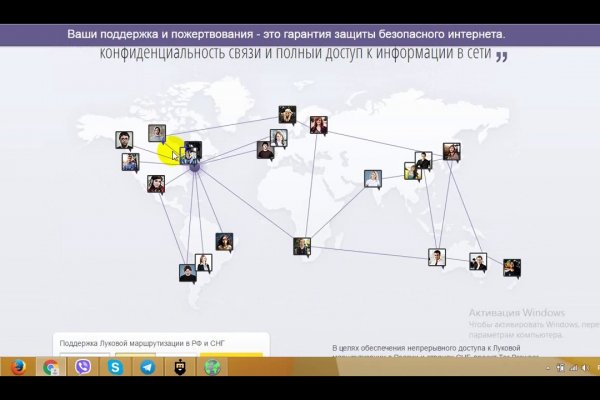
Task: Select the leftmost avatar on the map
Action: click(x=124, y=141)
